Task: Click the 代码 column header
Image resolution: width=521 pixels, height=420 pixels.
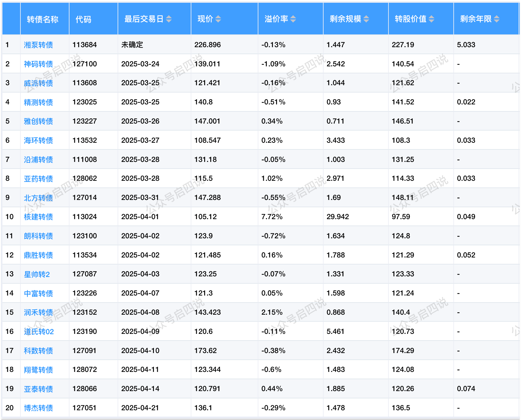Action: (x=83, y=19)
